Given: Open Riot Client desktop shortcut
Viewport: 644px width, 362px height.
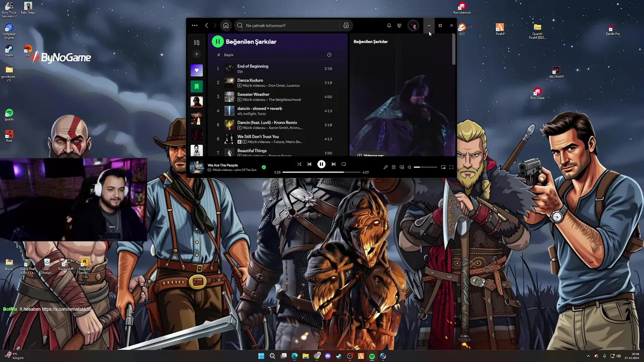Looking at the screenshot, I should click(x=537, y=94).
